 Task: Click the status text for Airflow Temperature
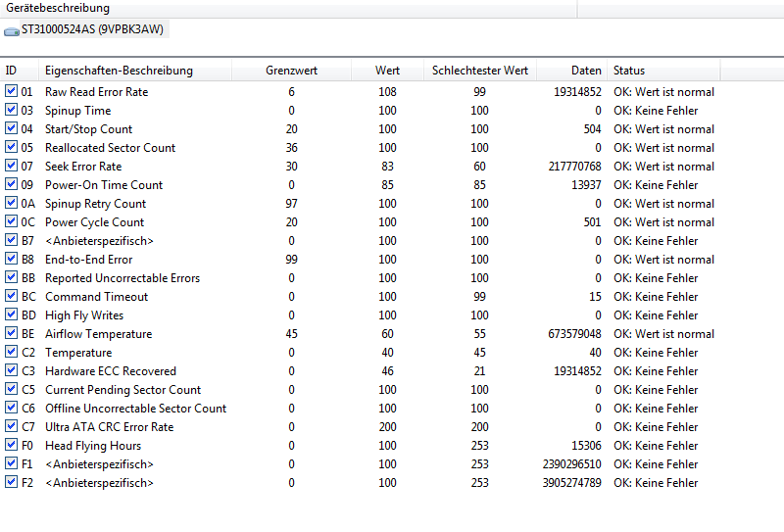click(664, 334)
